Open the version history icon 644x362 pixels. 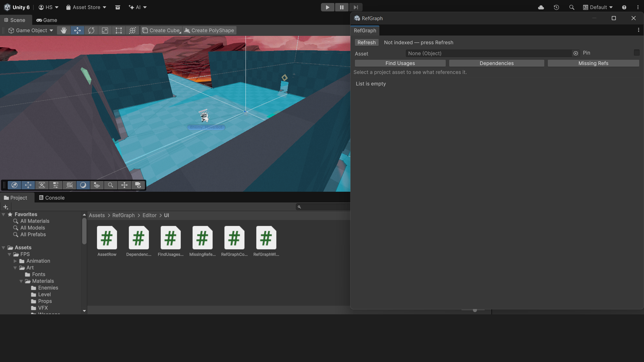point(556,7)
